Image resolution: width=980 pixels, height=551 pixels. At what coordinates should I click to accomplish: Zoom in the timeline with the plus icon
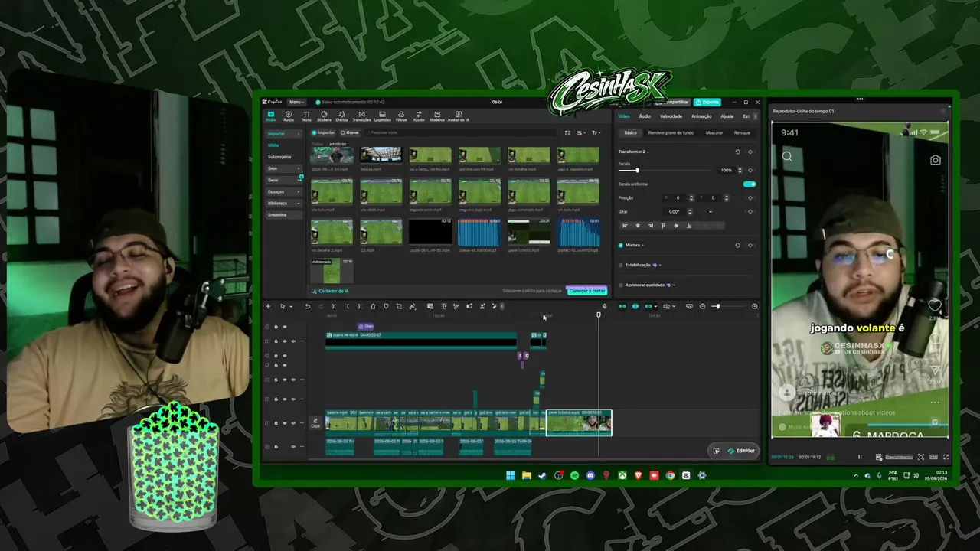click(754, 306)
